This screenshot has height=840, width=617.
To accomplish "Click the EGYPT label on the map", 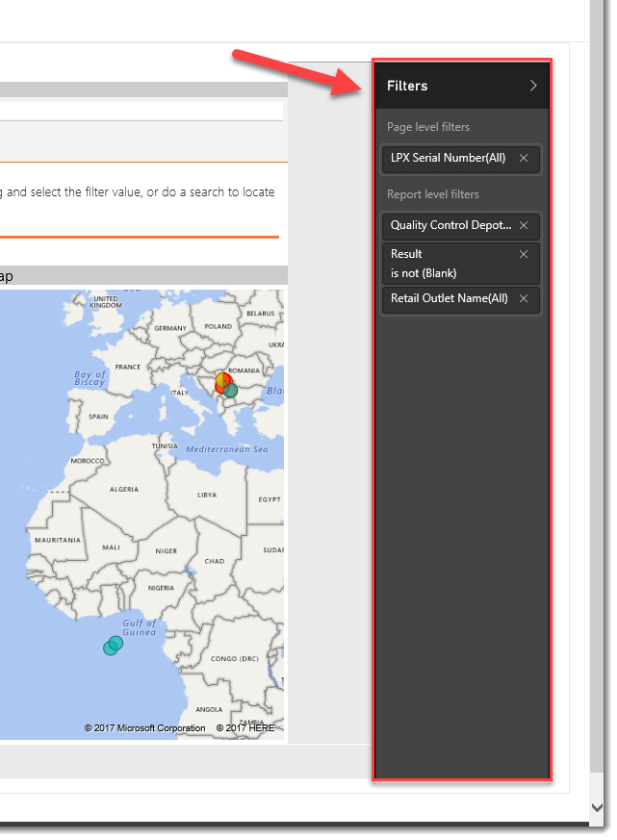I will tap(270, 499).
